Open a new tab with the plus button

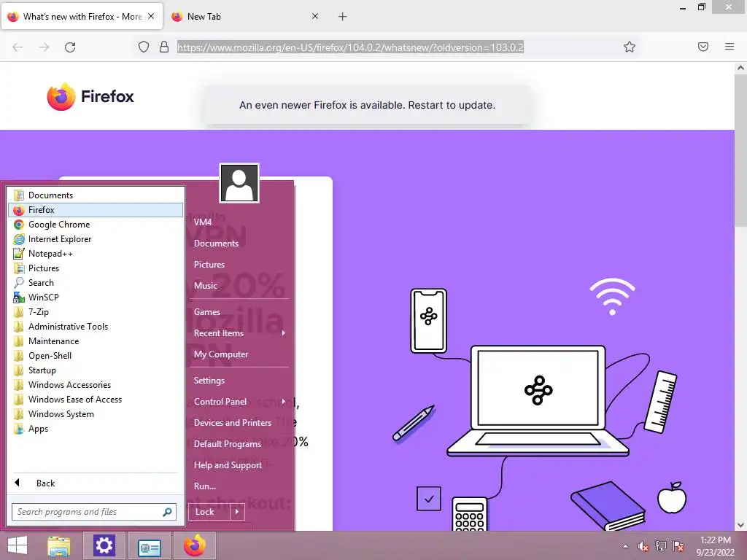343,17
